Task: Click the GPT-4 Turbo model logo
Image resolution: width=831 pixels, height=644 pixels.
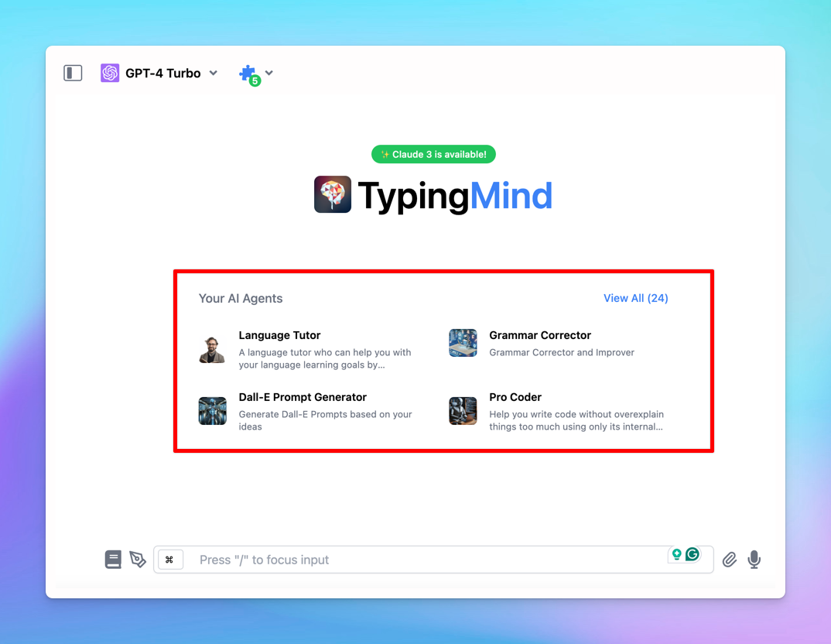Action: click(x=110, y=73)
